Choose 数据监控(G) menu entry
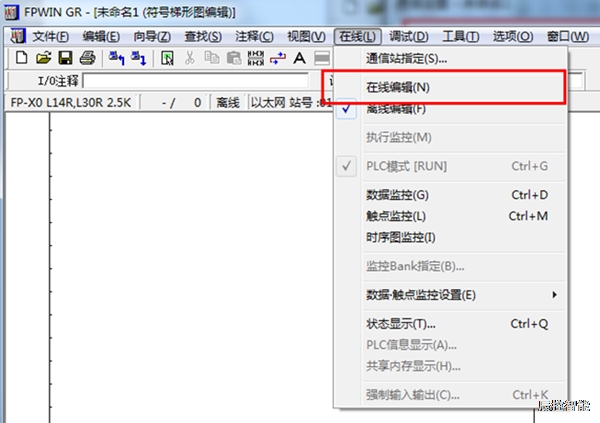Image resolution: width=600 pixels, height=423 pixels. (x=397, y=195)
